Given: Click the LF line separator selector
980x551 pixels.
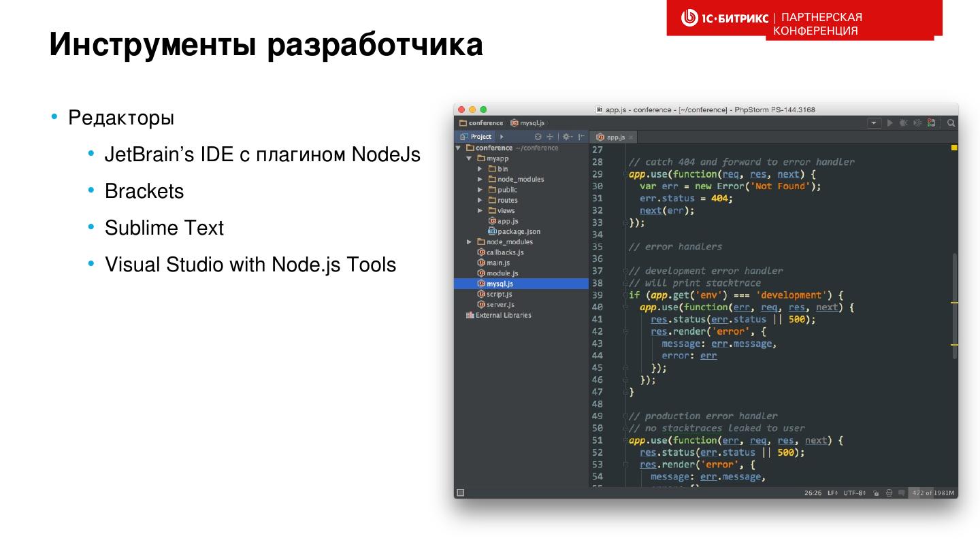Looking at the screenshot, I should [x=832, y=493].
